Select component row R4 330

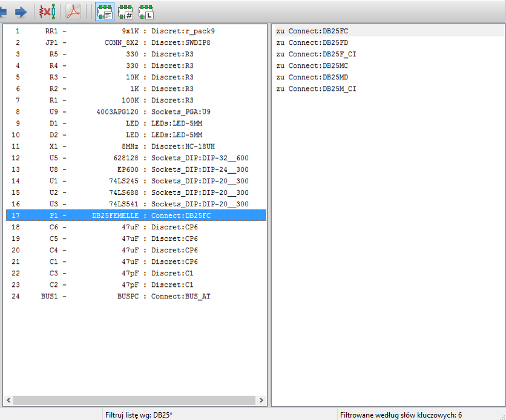coord(136,66)
